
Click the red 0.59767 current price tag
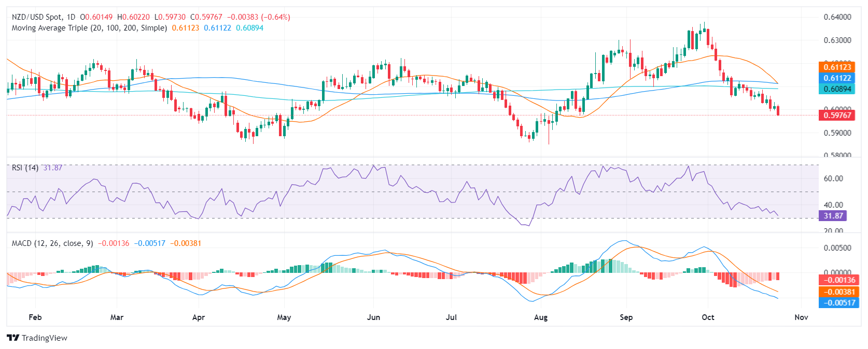tap(837, 115)
